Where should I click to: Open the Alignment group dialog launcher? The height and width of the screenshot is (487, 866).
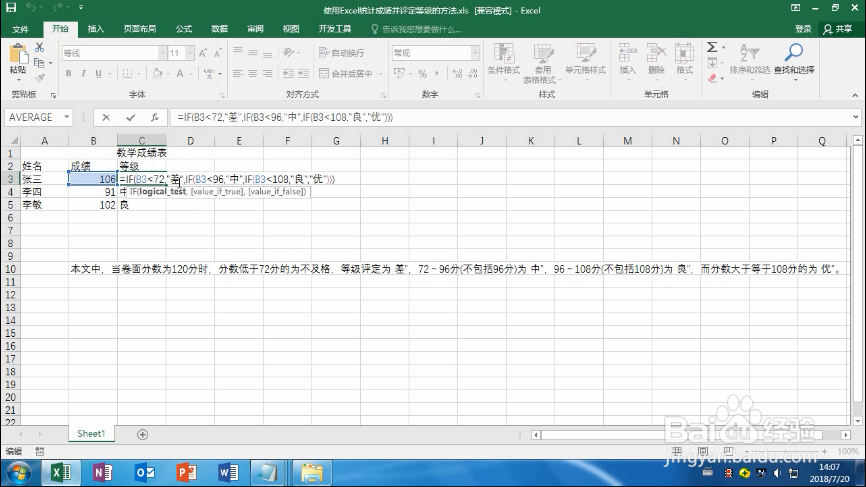pyautogui.click(x=383, y=95)
